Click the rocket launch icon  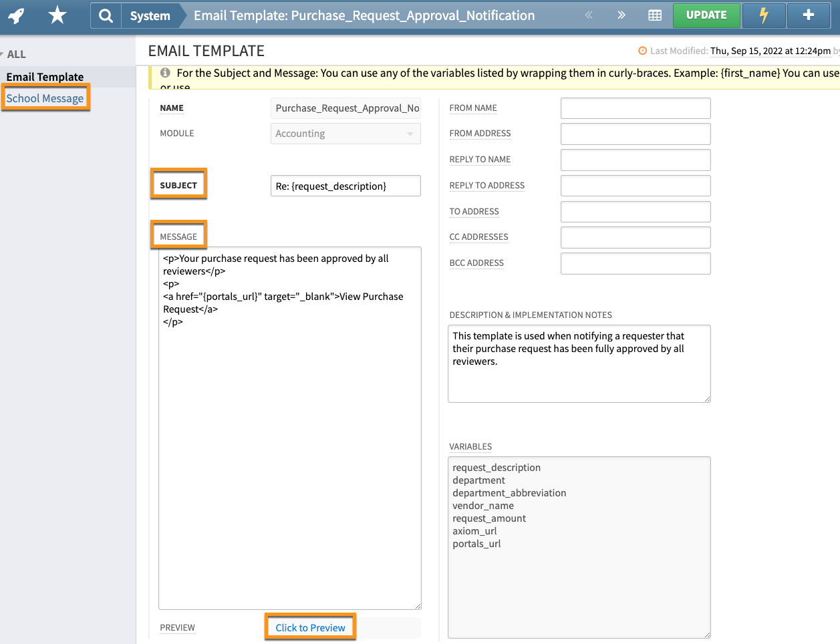coord(17,15)
